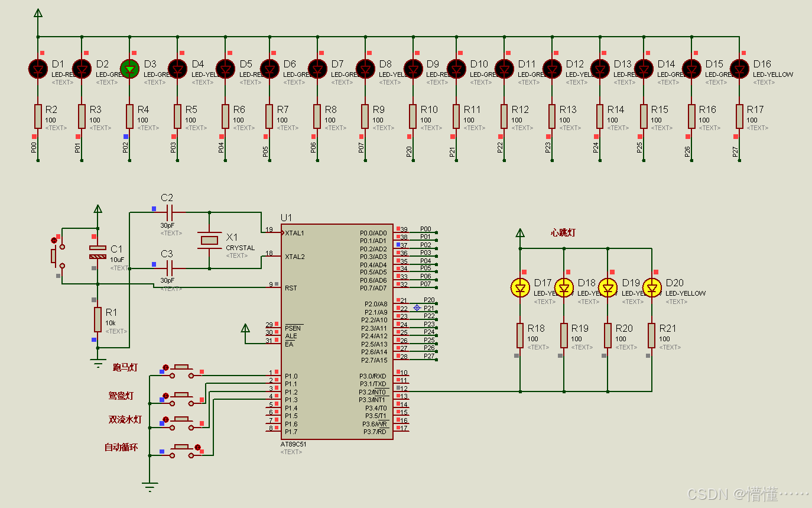Image resolution: width=812 pixels, height=508 pixels.
Task: Select resistor R13 symbol
Action: click(x=552, y=117)
